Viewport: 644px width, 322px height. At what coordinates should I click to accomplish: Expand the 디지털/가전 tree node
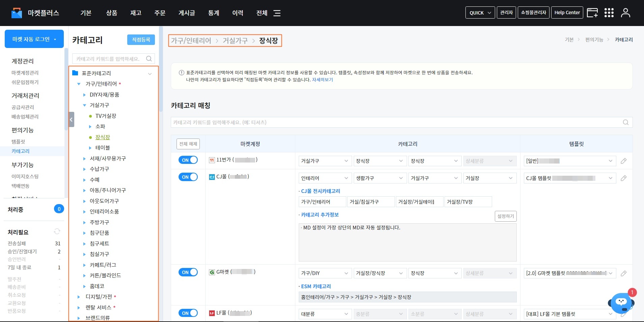point(79,297)
